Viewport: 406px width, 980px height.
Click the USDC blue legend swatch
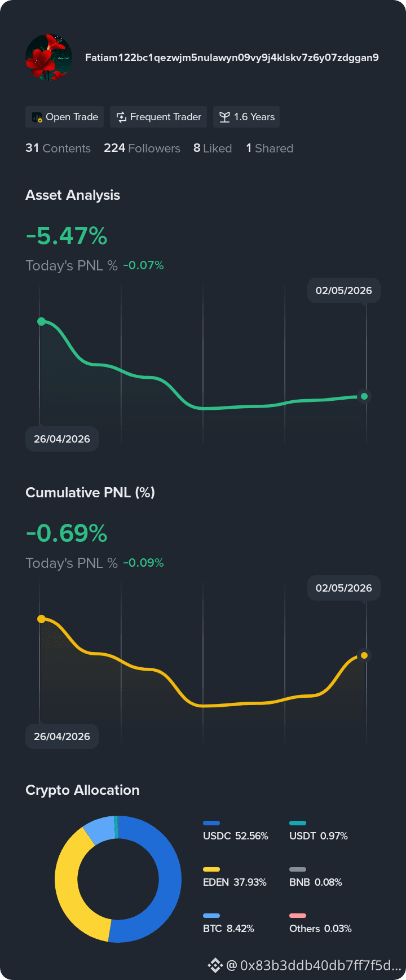(x=211, y=823)
